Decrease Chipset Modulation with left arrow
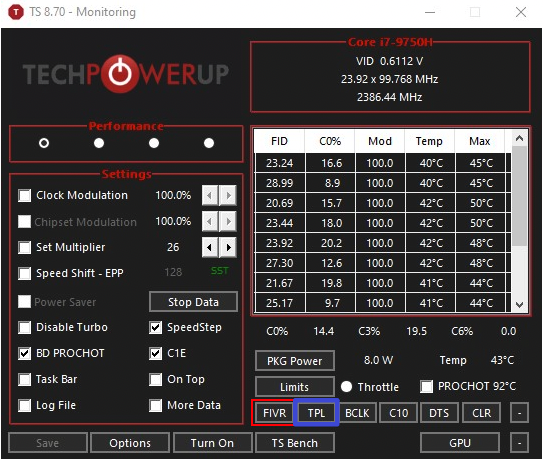This screenshot has width=543, height=459. (210, 221)
